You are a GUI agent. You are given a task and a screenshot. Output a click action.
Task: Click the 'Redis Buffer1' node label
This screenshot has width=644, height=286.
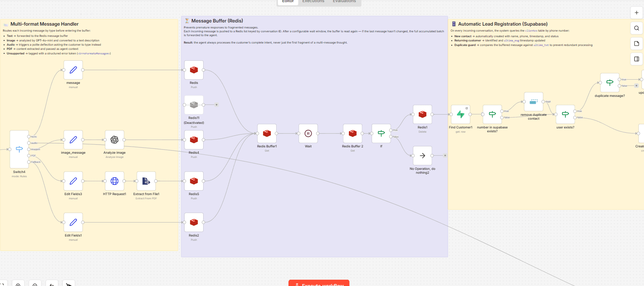(267, 146)
